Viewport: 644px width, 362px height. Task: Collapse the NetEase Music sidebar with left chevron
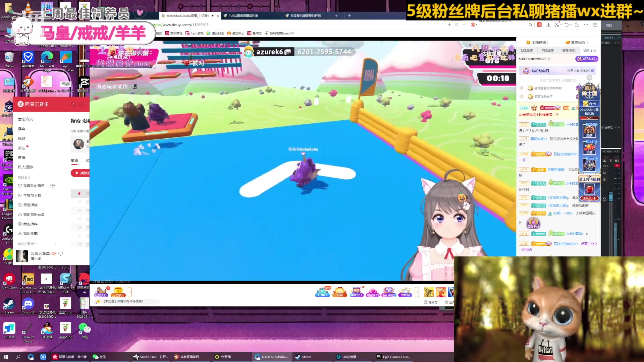(73, 104)
